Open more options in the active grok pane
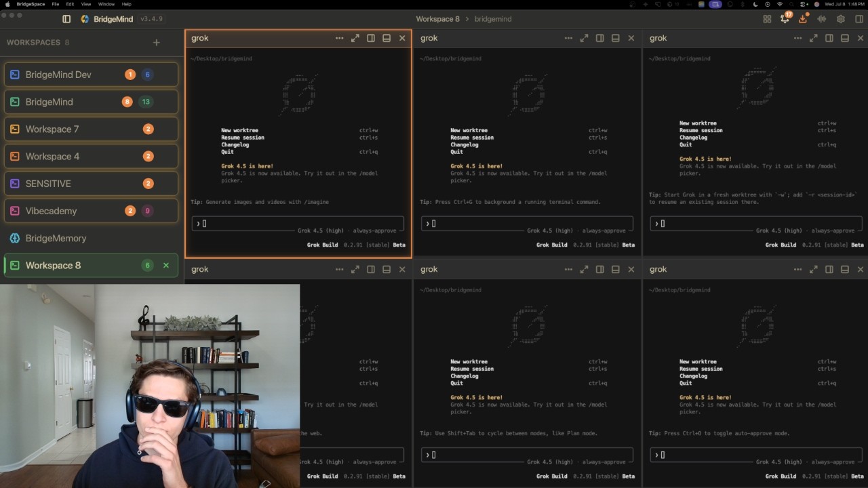 click(339, 38)
